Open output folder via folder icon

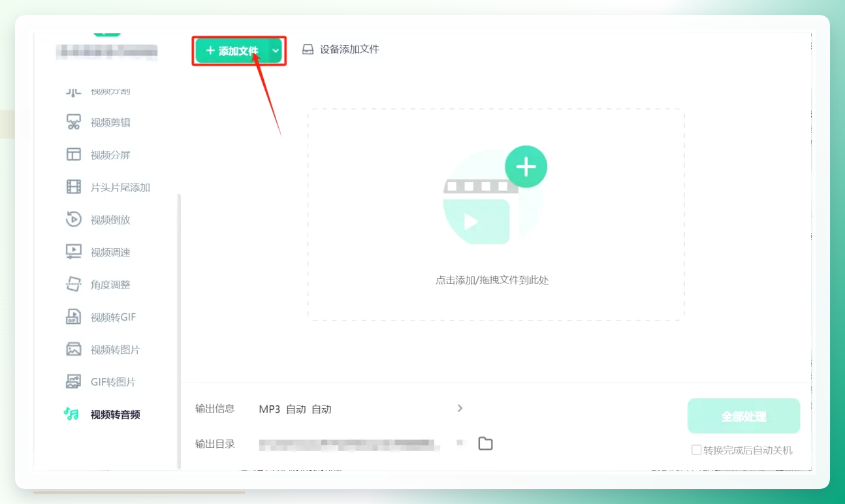pyautogui.click(x=485, y=444)
